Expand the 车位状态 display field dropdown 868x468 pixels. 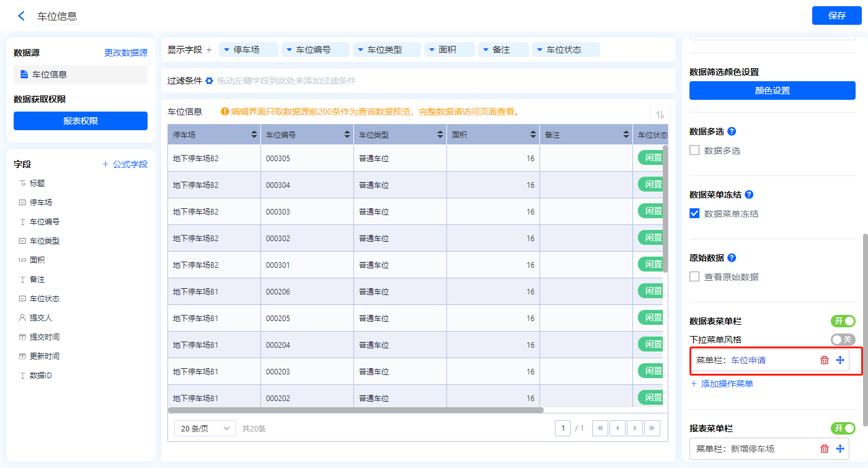coord(539,50)
